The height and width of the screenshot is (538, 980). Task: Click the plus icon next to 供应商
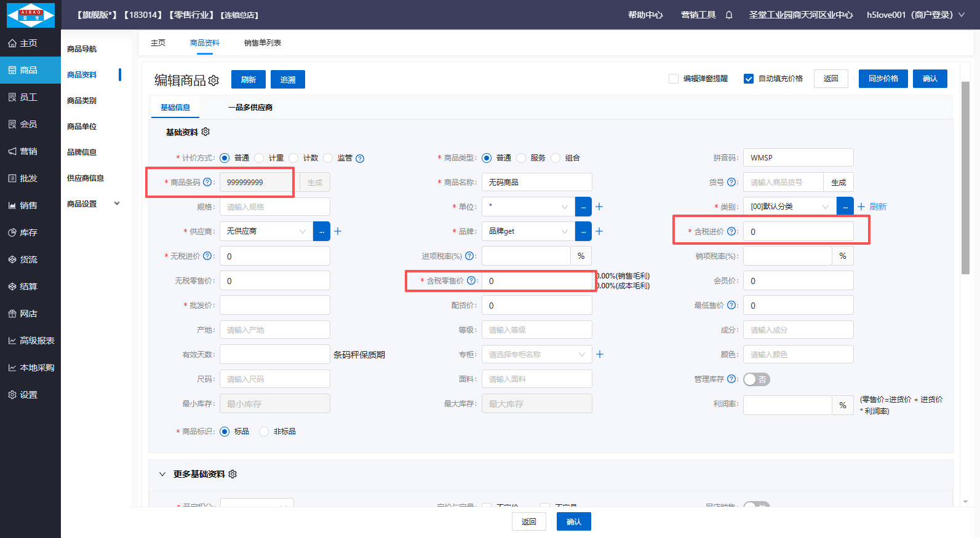(338, 231)
